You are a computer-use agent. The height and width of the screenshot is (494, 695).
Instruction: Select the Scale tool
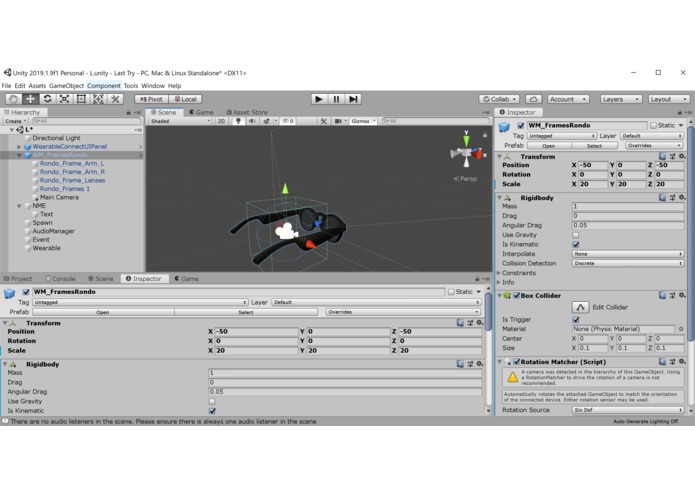[x=64, y=99]
